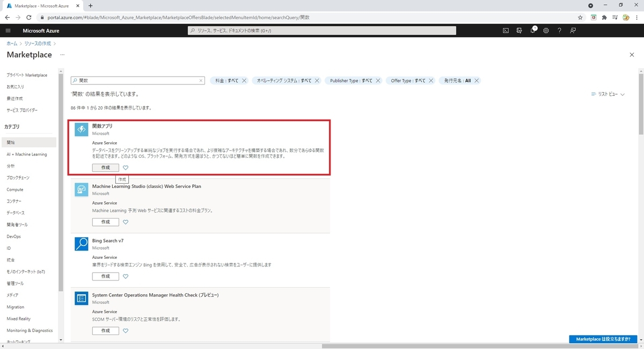Image resolution: width=644 pixels, height=349 pixels.
Task: Bookmark this page with the star icon
Action: click(x=580, y=17)
